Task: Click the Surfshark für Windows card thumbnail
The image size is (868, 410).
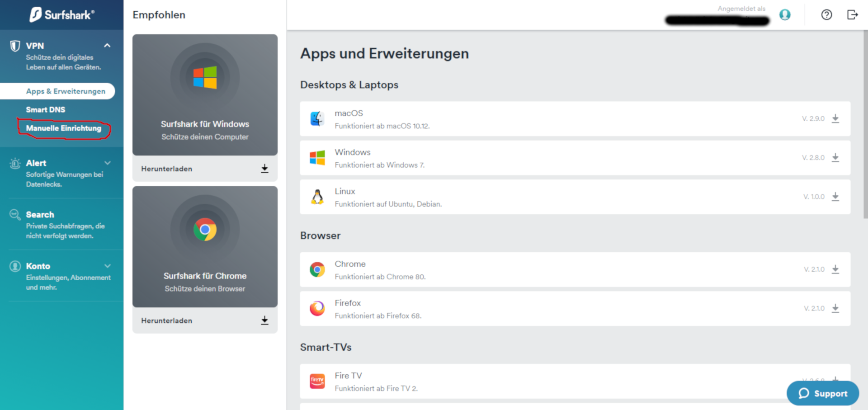Action: click(205, 95)
